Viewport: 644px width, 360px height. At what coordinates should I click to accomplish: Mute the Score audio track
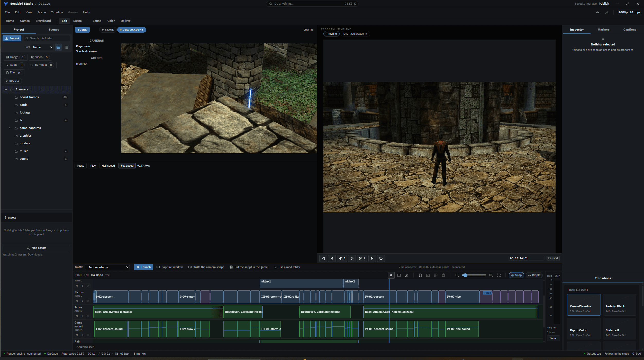[x=77, y=316]
